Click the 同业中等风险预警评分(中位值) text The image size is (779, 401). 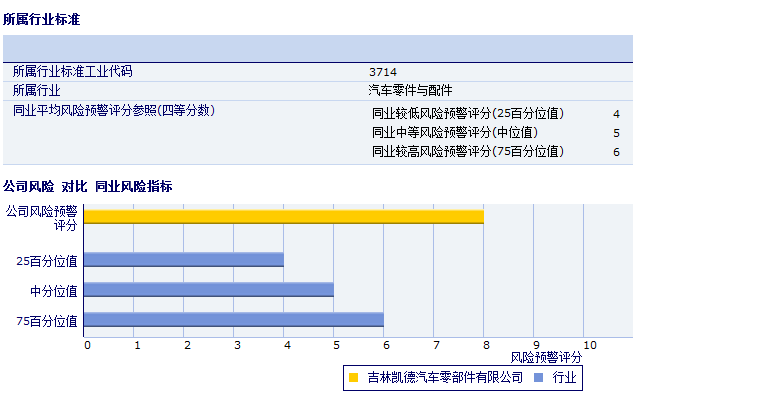click(454, 132)
